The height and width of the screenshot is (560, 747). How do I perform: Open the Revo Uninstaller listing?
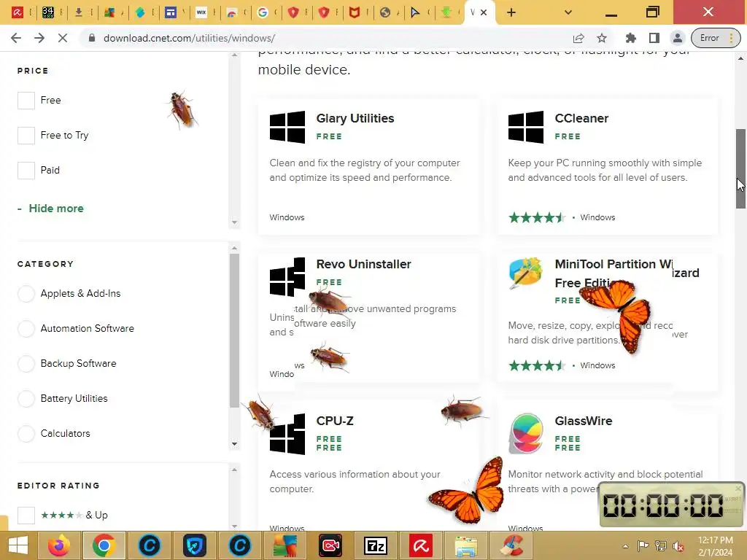click(x=363, y=264)
